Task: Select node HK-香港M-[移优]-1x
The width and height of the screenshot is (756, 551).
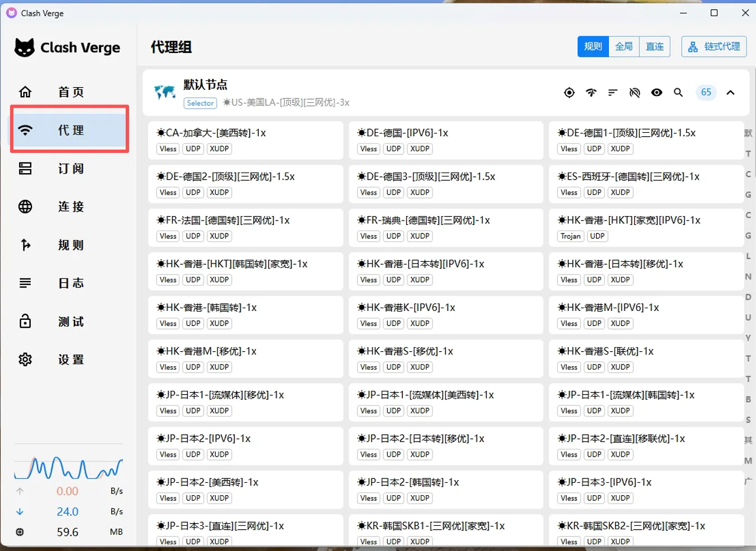Action: (x=246, y=358)
